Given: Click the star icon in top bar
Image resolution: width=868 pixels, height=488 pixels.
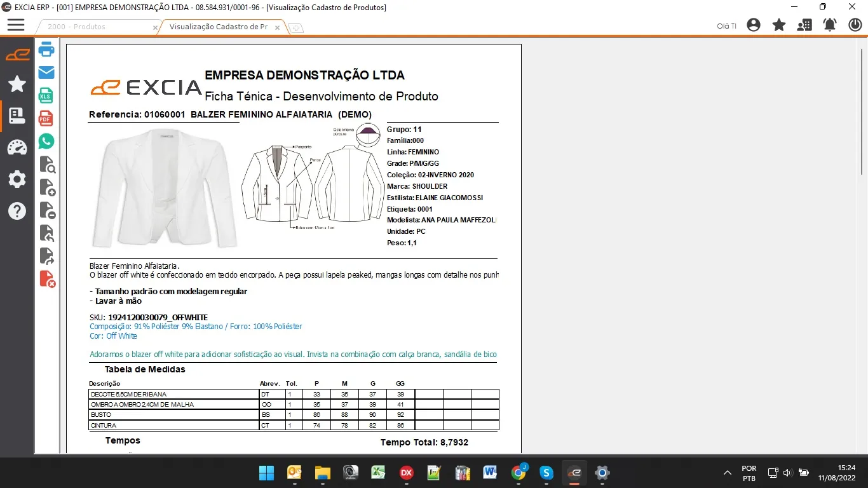Looking at the screenshot, I should (779, 25).
